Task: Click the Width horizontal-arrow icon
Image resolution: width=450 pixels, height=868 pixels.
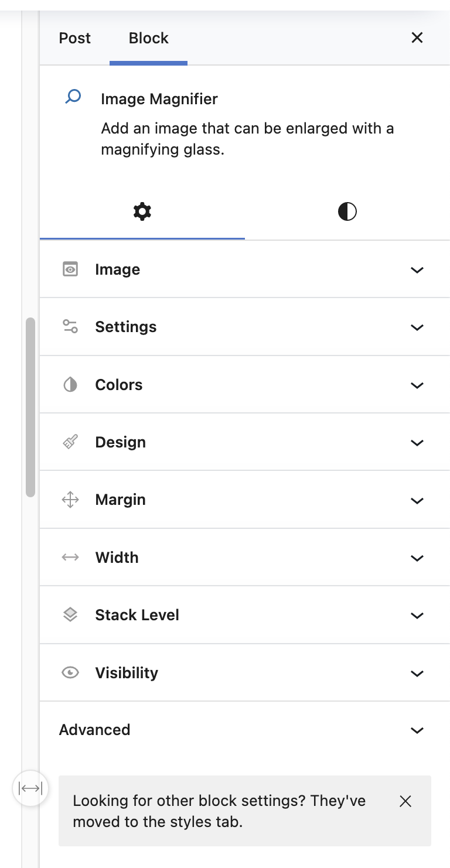Action: 70,558
